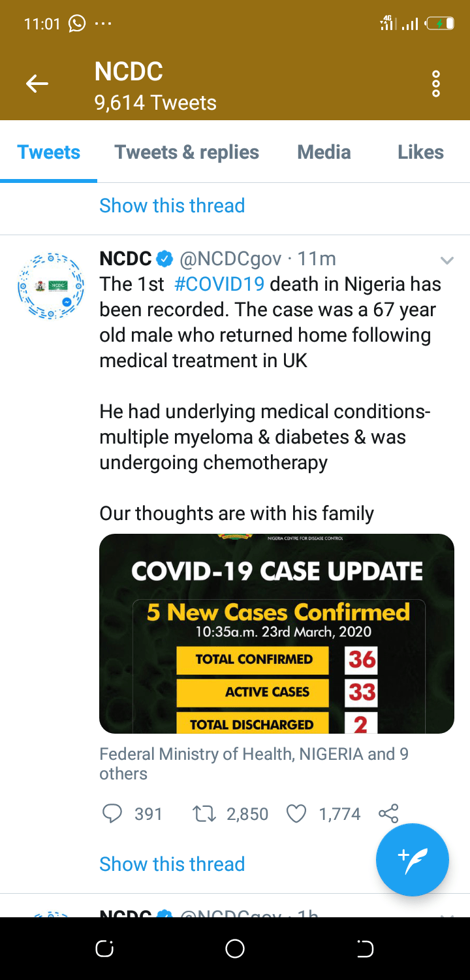Open the Likes tab

coord(420,152)
